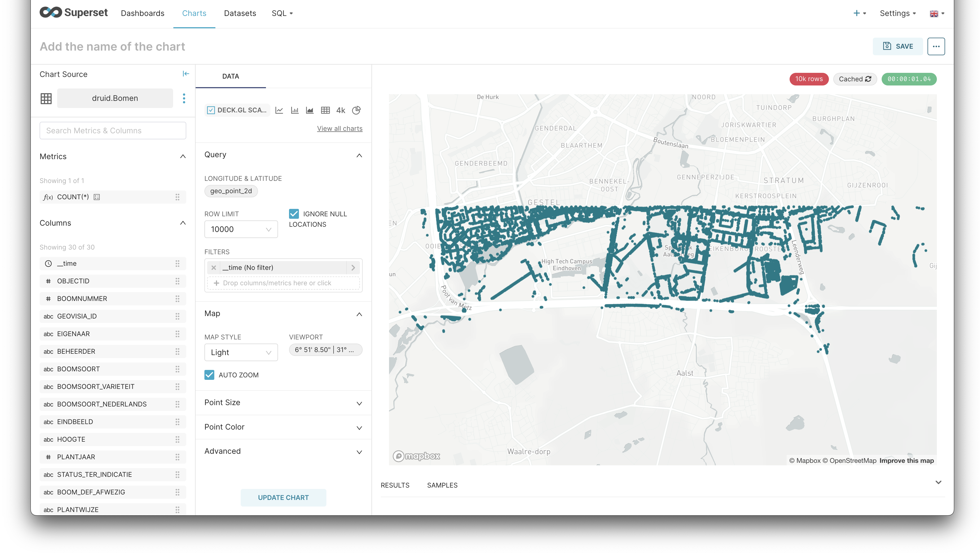Switch to the Charts tab in navigation

tap(194, 13)
